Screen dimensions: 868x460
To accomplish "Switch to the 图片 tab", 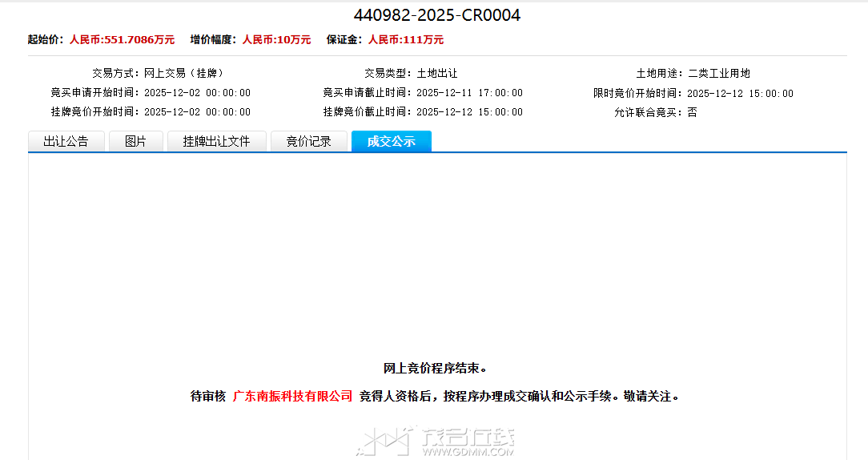I will coord(136,142).
